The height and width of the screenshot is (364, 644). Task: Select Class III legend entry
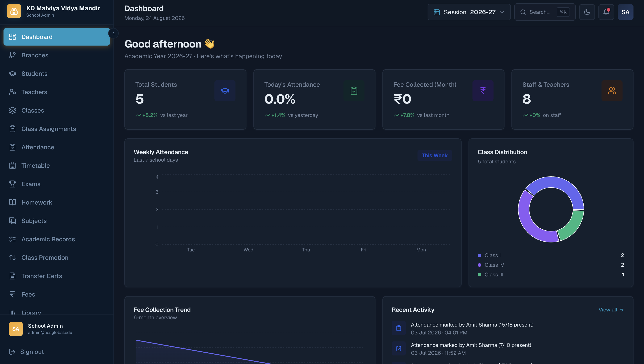551,274
